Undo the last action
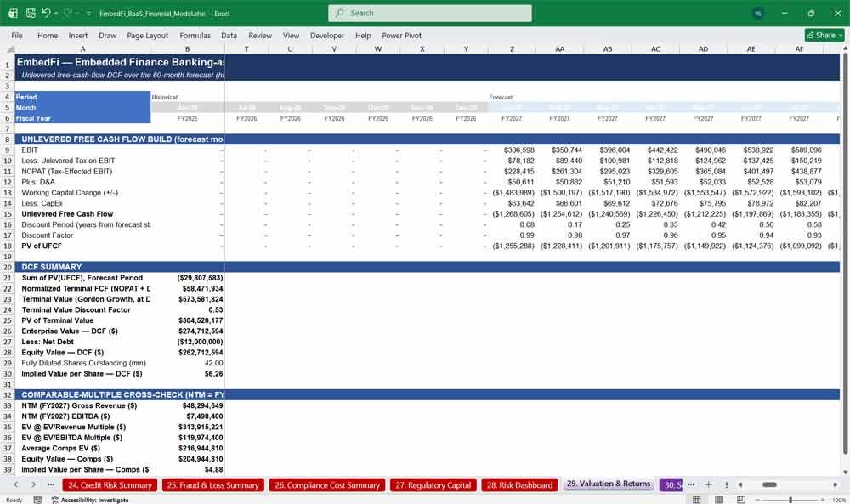The height and width of the screenshot is (504, 850). (x=46, y=13)
